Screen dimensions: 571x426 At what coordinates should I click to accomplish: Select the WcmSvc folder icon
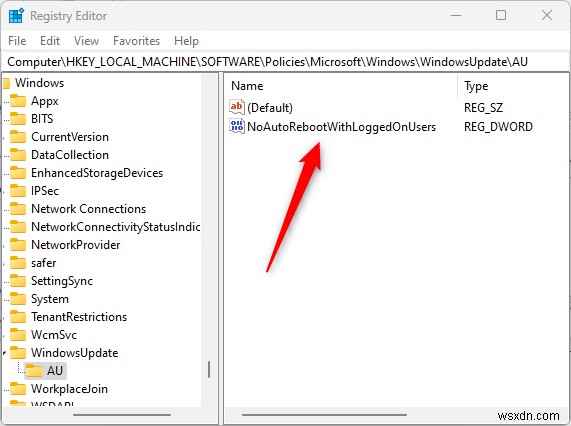click(x=18, y=335)
